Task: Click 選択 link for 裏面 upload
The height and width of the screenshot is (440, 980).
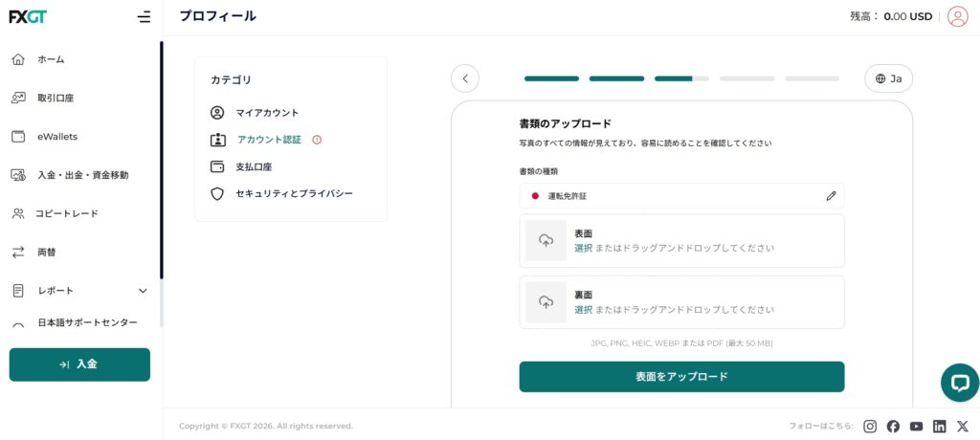Action: point(583,310)
